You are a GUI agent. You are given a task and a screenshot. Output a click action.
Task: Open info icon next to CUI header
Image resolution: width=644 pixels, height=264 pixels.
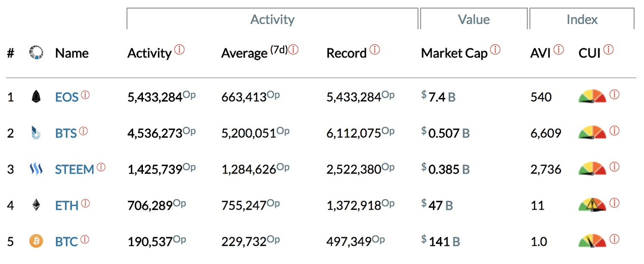[x=609, y=50]
